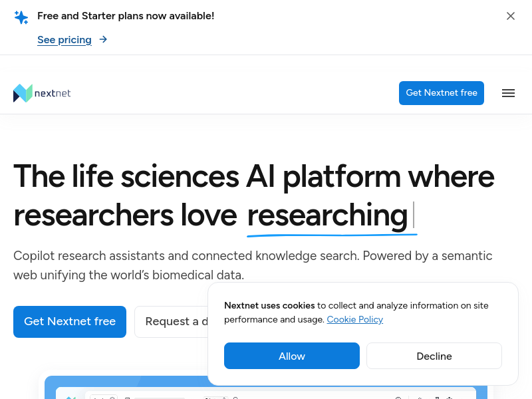Dismiss the Free and Starter plans banner

[511, 16]
